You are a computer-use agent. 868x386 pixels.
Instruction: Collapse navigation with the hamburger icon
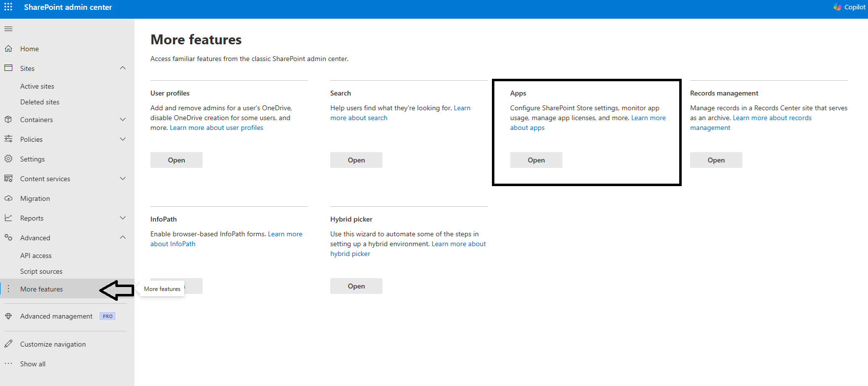8,29
